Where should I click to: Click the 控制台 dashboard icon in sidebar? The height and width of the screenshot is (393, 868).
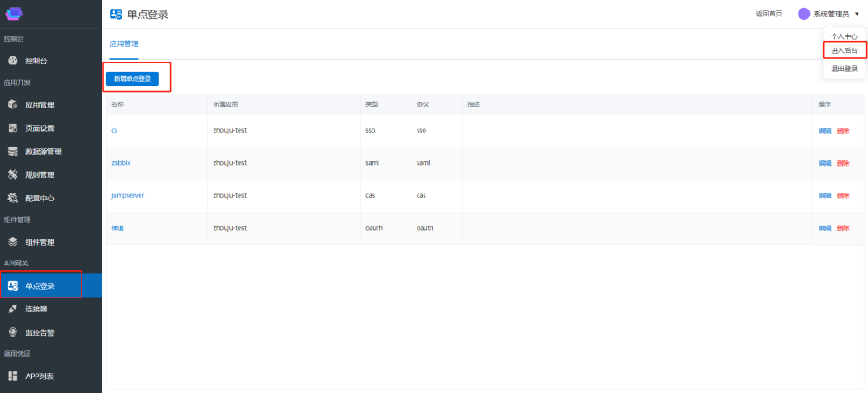coord(13,61)
